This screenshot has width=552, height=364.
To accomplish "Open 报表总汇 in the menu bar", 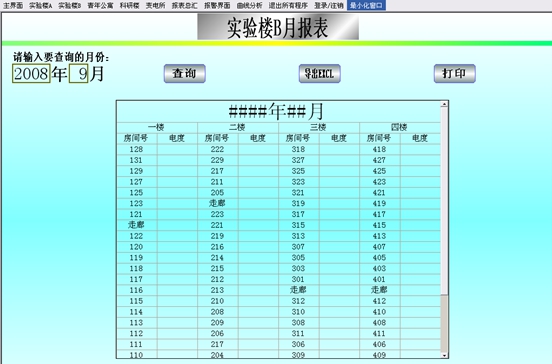I will click(184, 5).
